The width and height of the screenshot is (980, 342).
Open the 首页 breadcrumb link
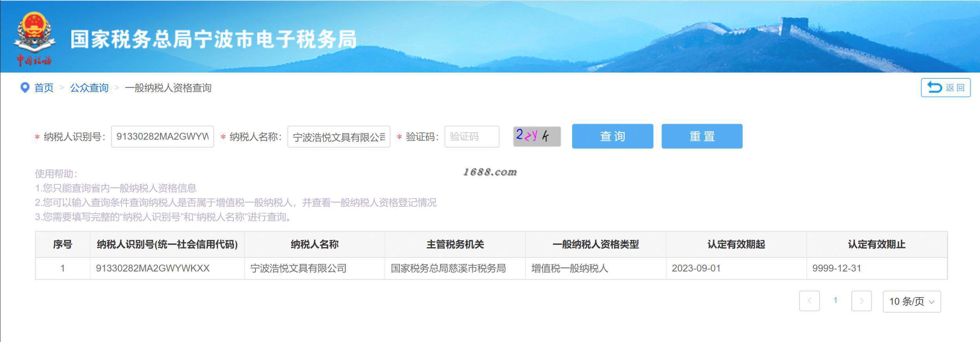[x=44, y=88]
